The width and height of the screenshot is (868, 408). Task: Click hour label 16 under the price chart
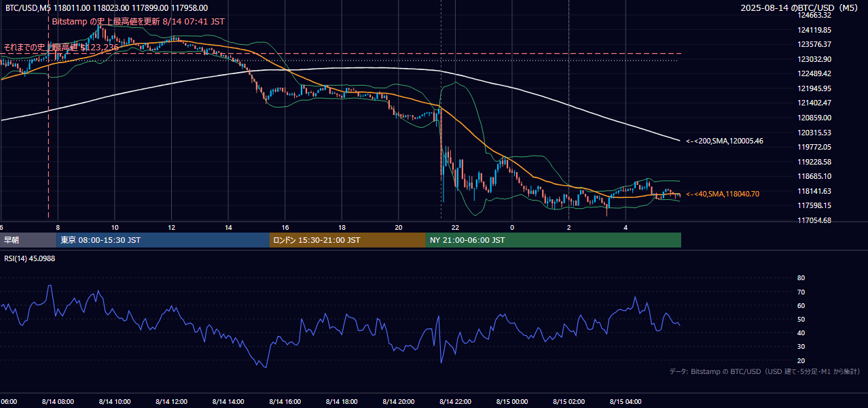(x=285, y=228)
